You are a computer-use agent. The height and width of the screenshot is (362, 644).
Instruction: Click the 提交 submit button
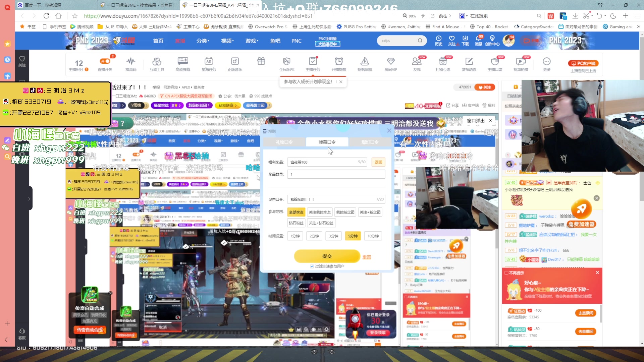[x=327, y=256]
